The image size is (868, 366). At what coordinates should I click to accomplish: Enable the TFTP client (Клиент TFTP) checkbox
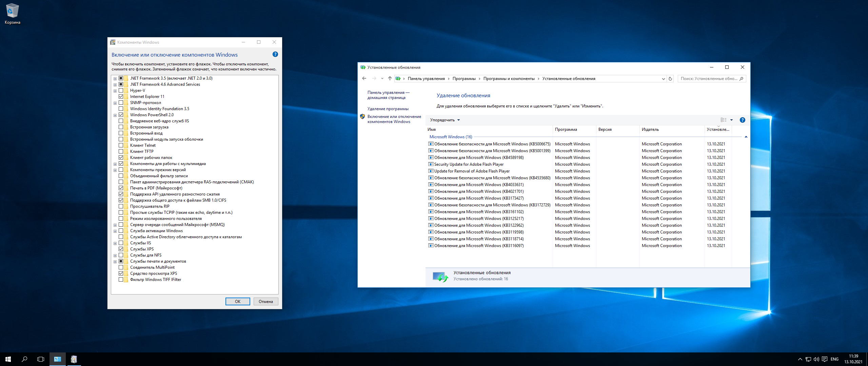tap(121, 151)
